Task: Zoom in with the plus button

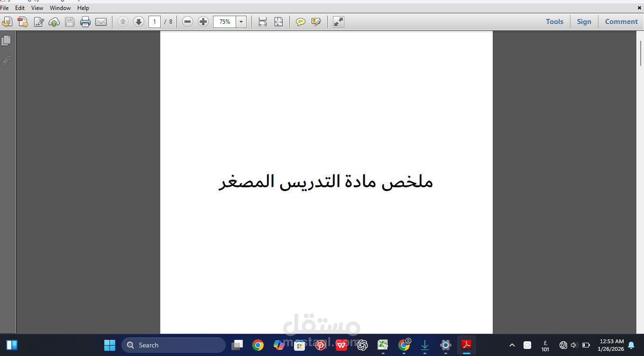Action: (203, 22)
